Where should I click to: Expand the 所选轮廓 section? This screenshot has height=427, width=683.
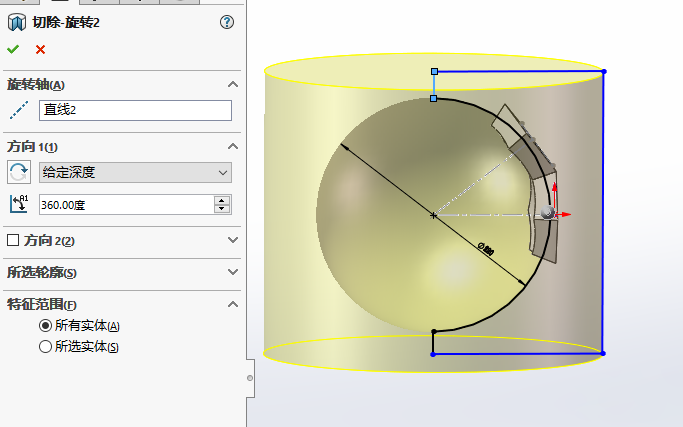233,272
